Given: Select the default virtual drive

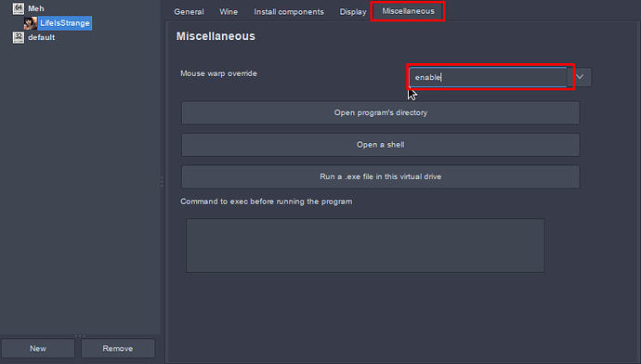Looking at the screenshot, I should pyautogui.click(x=41, y=37).
